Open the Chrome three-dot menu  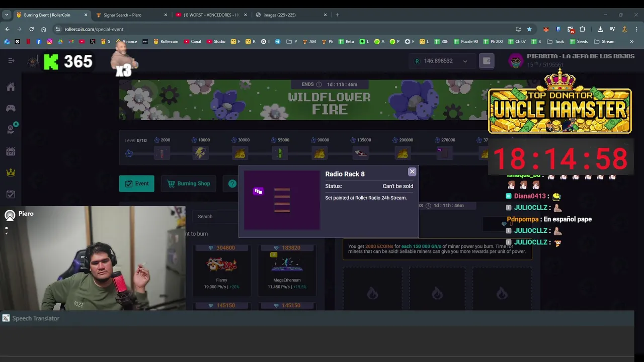pos(636,29)
